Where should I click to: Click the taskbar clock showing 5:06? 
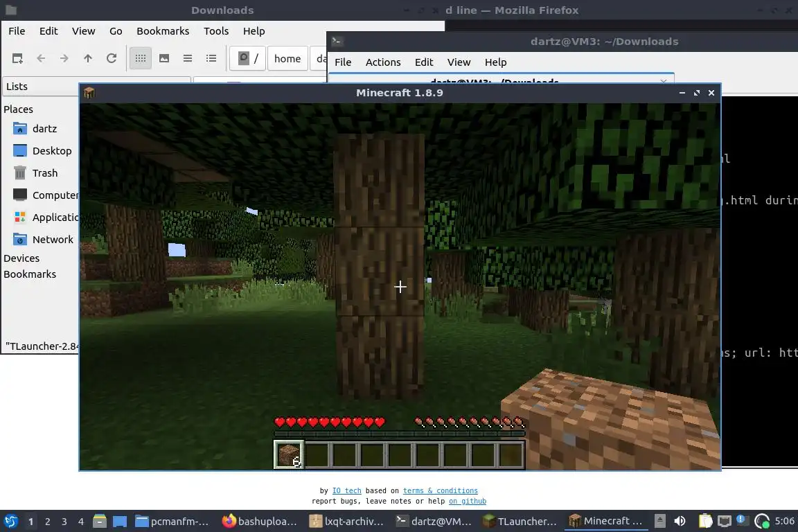pos(784,522)
